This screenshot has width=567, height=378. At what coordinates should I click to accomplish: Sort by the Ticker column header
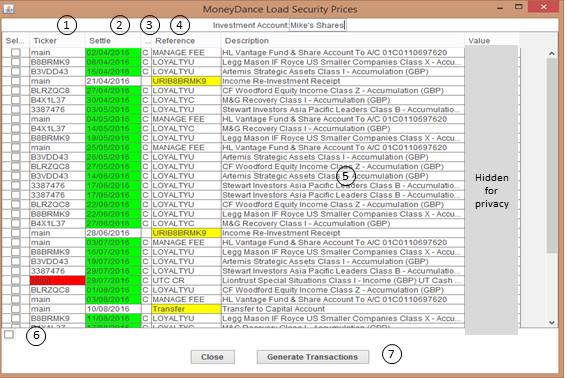click(x=57, y=41)
